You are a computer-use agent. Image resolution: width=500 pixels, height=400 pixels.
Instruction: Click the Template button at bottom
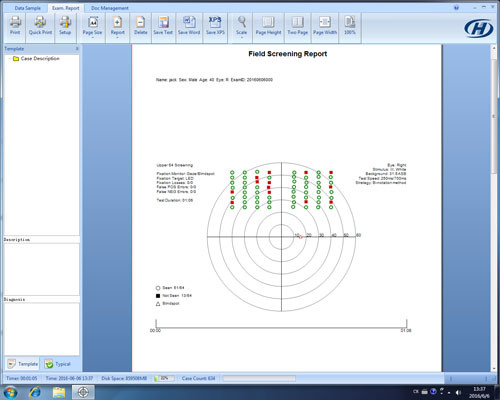pyautogui.click(x=23, y=364)
